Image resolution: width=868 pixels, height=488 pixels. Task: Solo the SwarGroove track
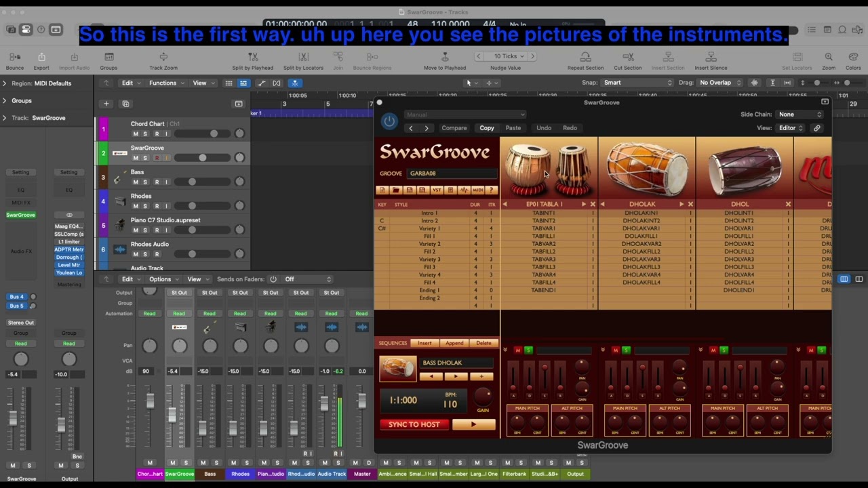pos(145,158)
